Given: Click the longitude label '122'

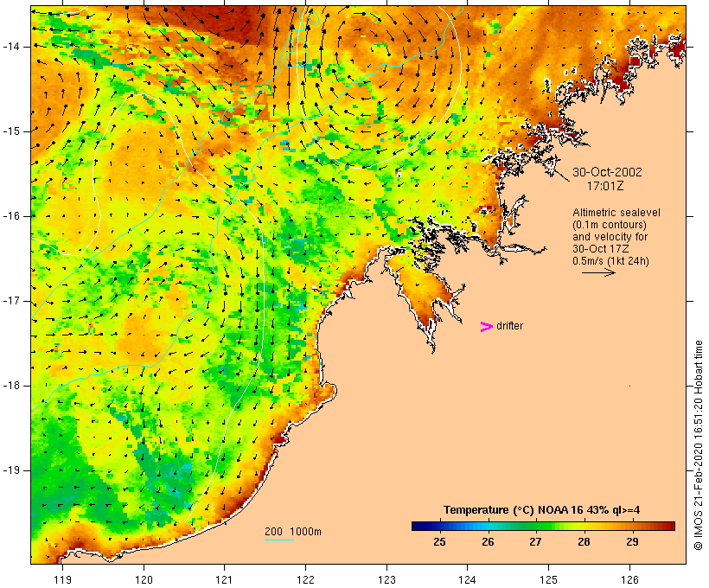Looking at the screenshot, I should [306, 579].
